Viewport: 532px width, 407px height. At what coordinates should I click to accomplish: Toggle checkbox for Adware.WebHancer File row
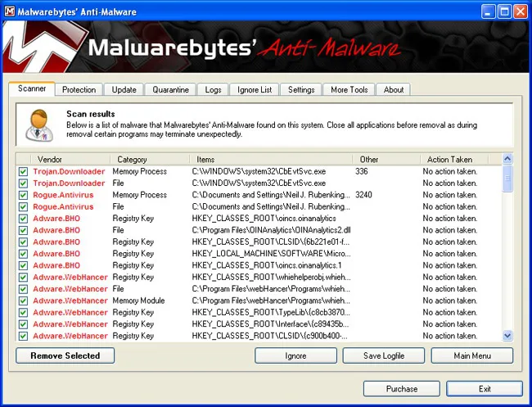click(x=23, y=289)
